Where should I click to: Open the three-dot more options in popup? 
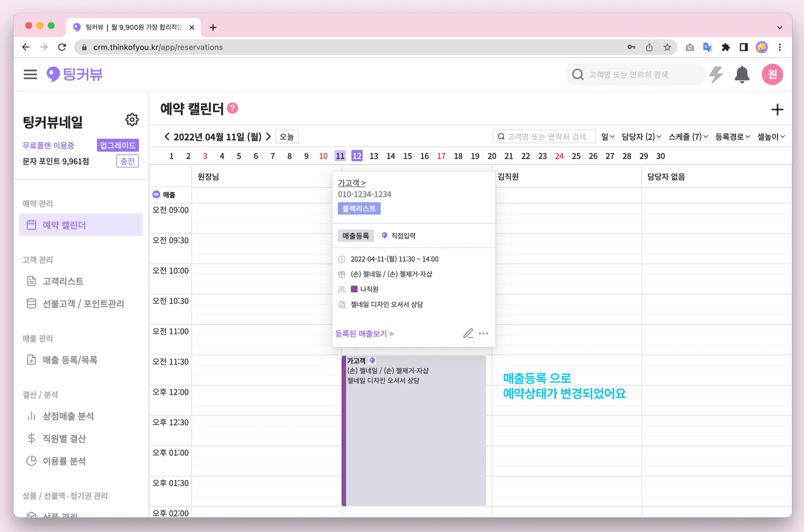click(484, 333)
